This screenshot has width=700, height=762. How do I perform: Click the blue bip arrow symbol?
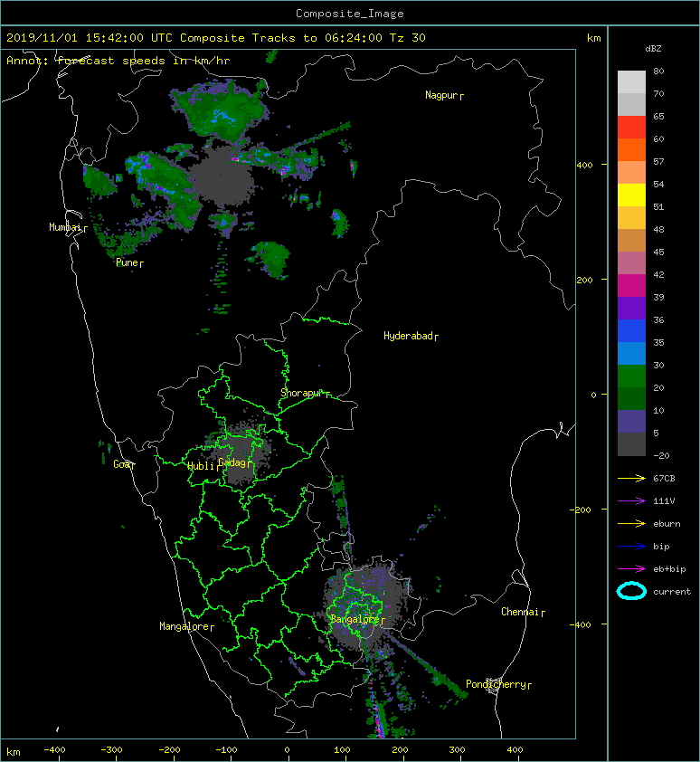(631, 547)
